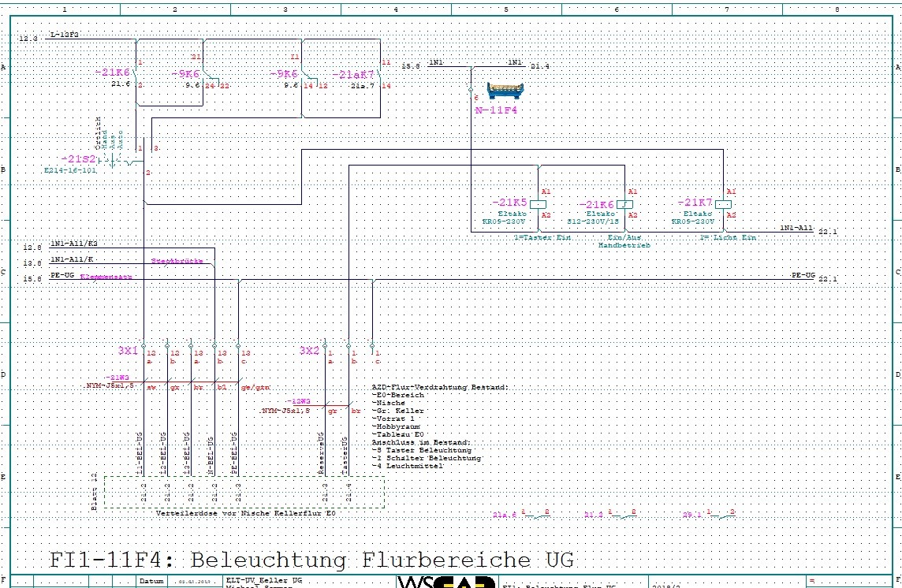Select the -21K6 impulse relay coil symbol
Image resolution: width=902 pixels, height=588 pixels.
624,204
